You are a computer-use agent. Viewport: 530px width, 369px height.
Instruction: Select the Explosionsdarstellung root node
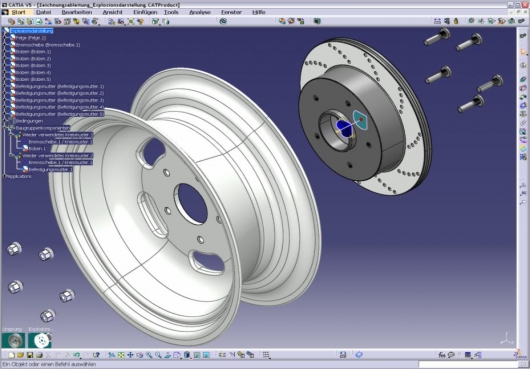point(31,31)
